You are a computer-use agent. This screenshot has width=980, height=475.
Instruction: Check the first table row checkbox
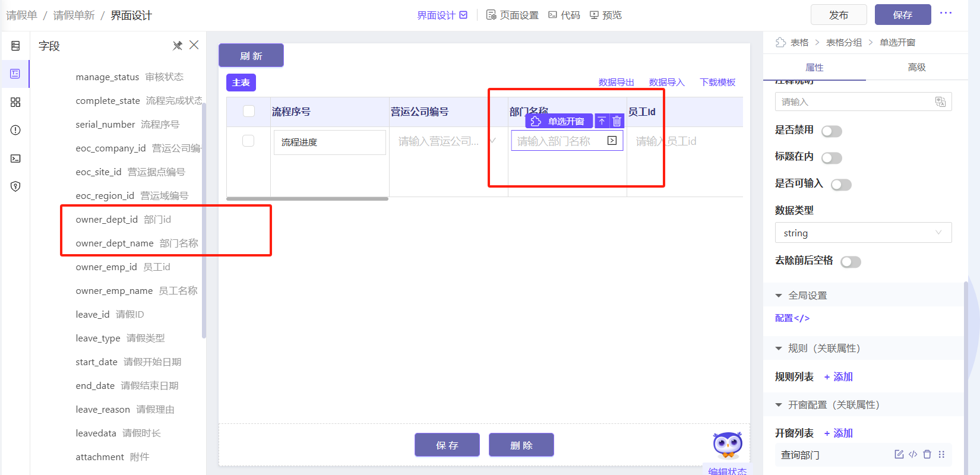click(x=248, y=141)
